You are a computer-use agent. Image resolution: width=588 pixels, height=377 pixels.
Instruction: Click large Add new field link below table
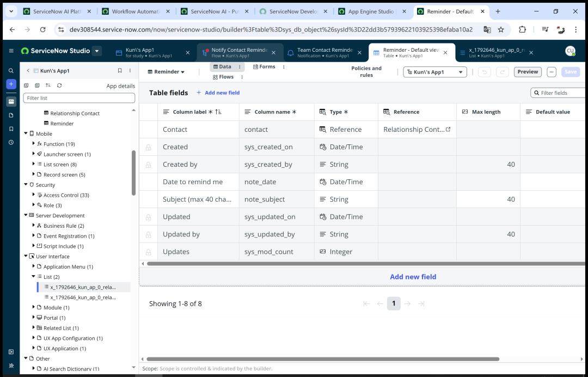[x=413, y=277]
